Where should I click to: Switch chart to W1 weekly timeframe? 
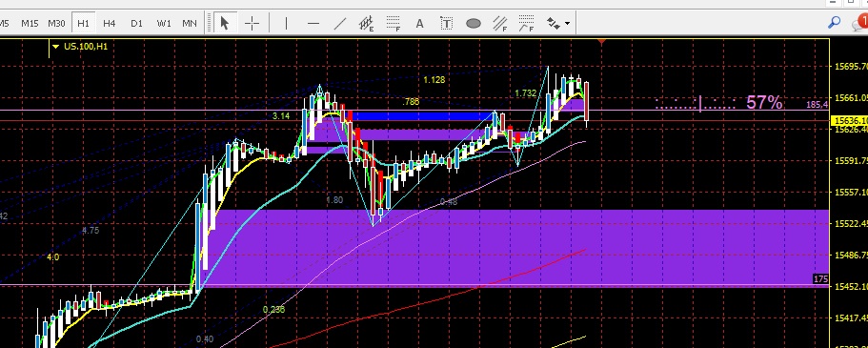click(x=163, y=23)
